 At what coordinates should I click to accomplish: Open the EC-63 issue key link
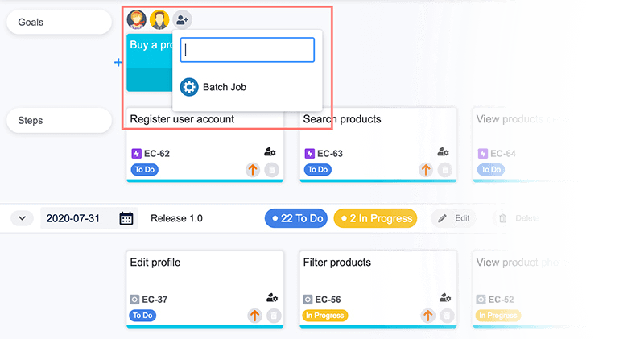[x=330, y=154]
